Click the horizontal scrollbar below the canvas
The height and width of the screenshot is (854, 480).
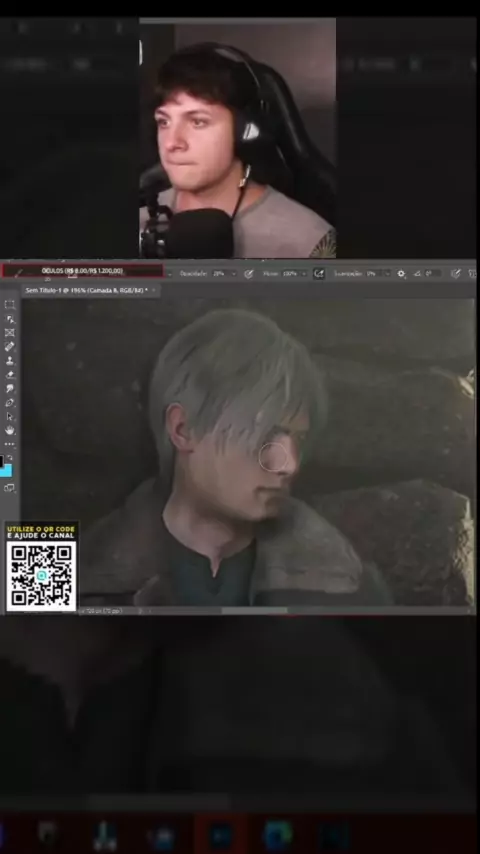coord(255,611)
